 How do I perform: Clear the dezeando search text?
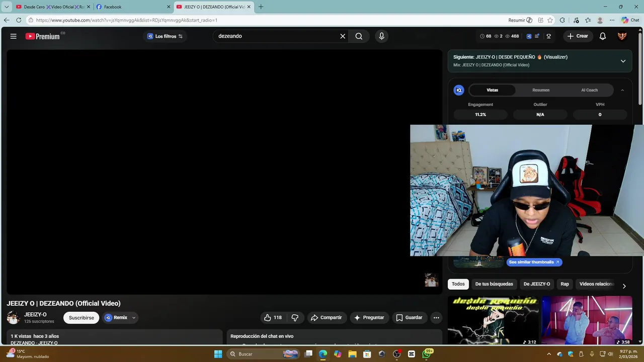click(343, 36)
